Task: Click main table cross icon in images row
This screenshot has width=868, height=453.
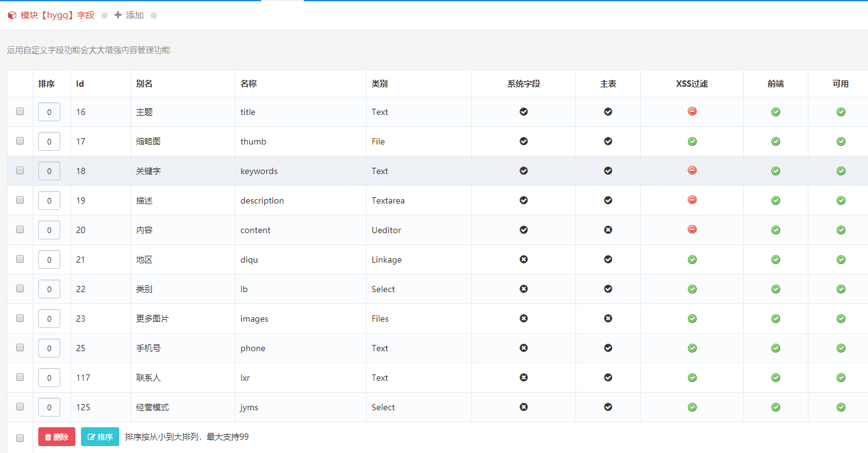Action: click(x=608, y=318)
